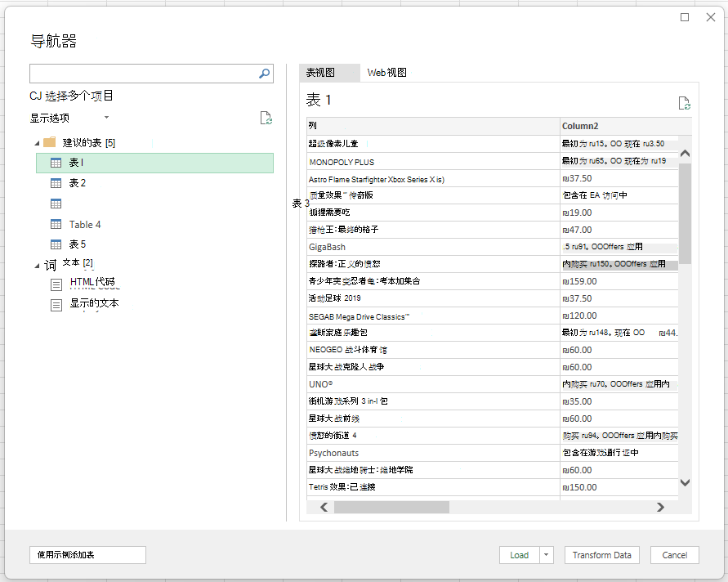Click the 建议的表 folder icon

pyautogui.click(x=50, y=142)
